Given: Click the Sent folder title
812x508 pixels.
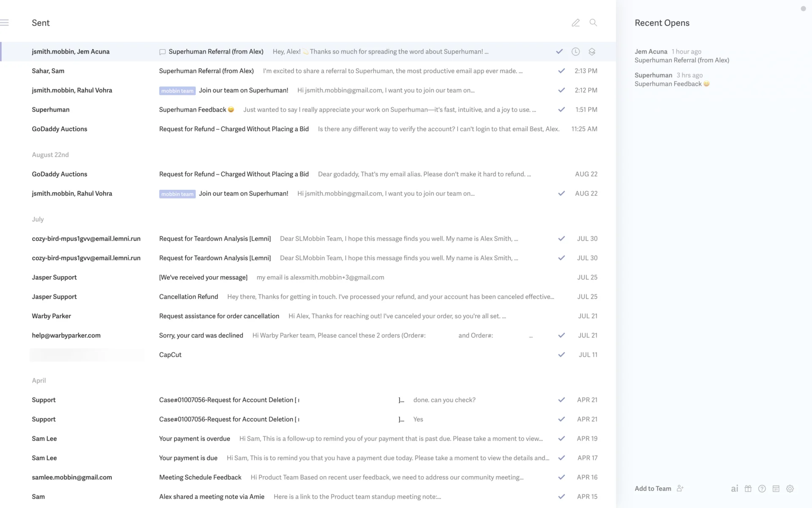Looking at the screenshot, I should (41, 23).
